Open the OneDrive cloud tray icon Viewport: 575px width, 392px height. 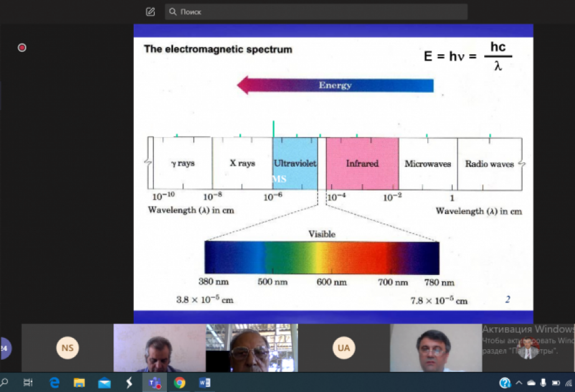click(531, 383)
